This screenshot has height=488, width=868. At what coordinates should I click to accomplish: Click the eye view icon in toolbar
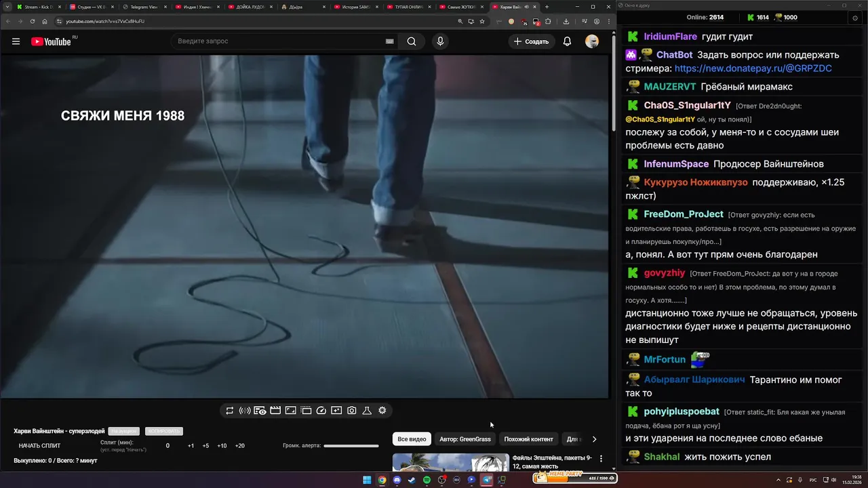[260, 410]
